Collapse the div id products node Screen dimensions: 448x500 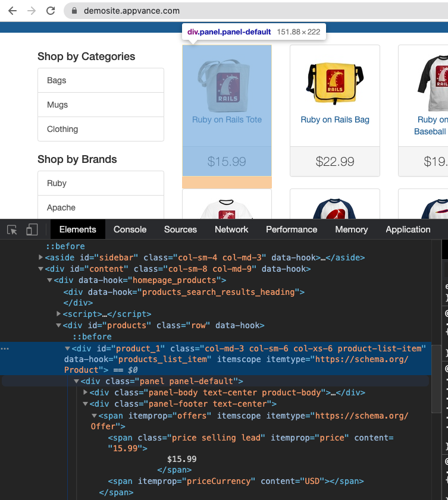[58, 325]
